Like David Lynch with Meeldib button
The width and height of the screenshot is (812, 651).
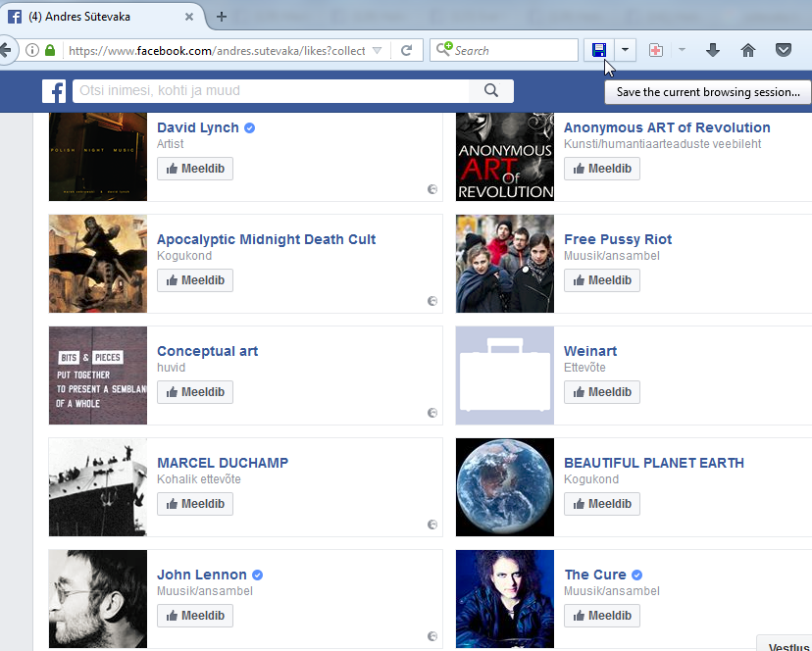pyautogui.click(x=195, y=169)
